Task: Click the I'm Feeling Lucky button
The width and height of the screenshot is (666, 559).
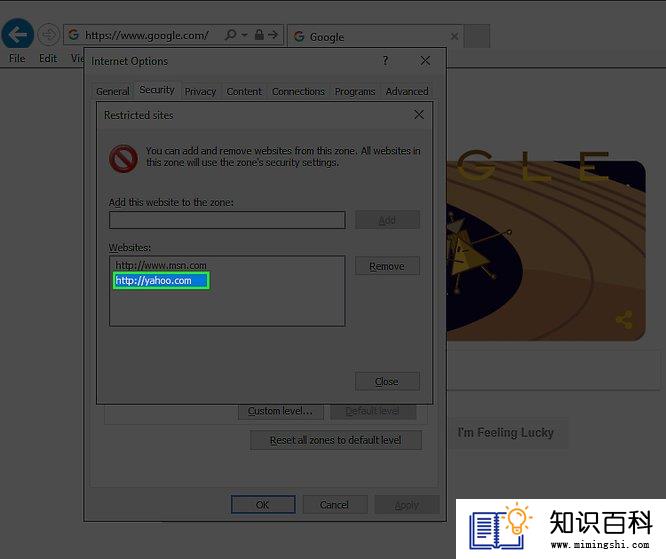Action: click(505, 432)
